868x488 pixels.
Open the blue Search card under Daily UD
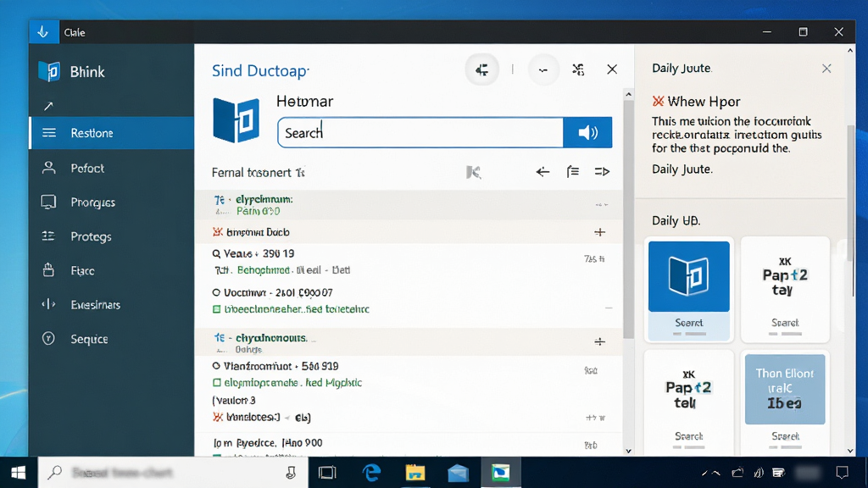tap(689, 290)
